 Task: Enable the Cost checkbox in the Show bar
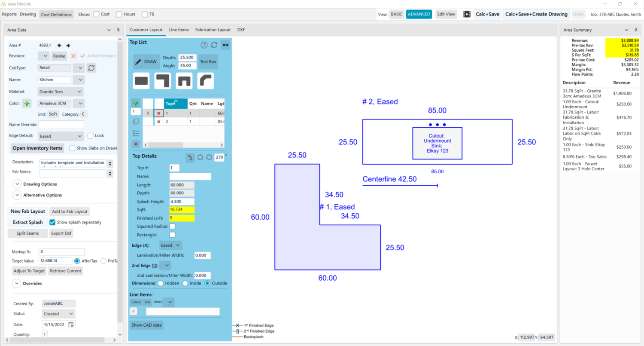[x=96, y=14]
